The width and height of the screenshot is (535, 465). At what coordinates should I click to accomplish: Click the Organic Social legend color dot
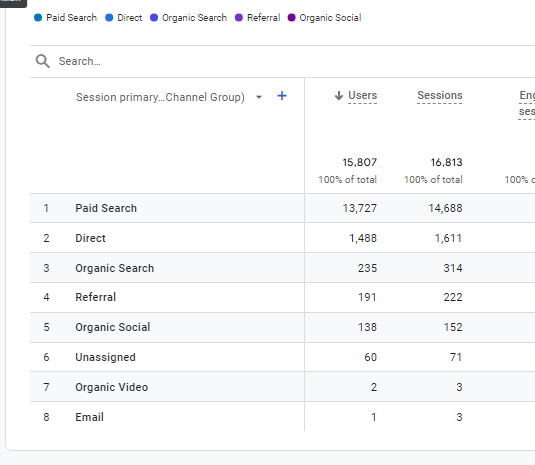(x=291, y=18)
